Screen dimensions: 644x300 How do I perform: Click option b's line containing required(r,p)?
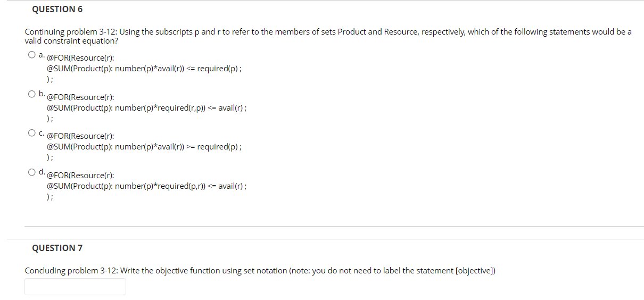pyautogui.click(x=146, y=108)
